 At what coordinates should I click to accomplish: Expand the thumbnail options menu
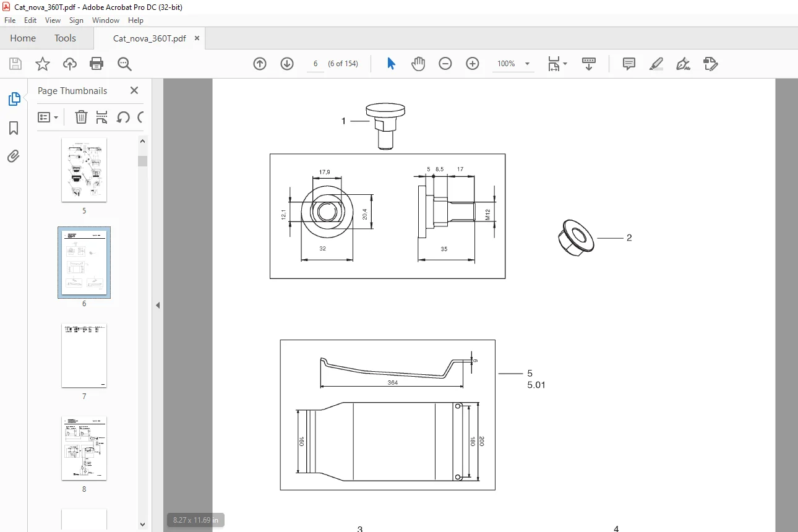48,117
